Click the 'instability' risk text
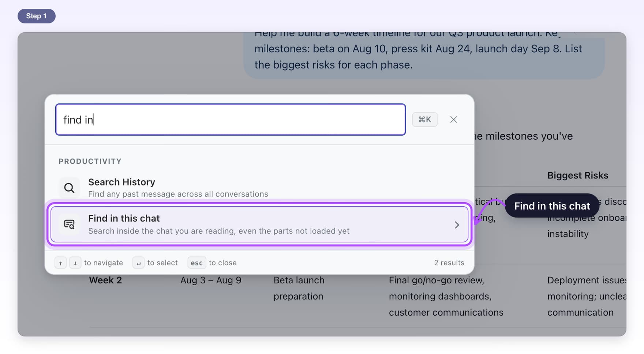 [x=568, y=234]
